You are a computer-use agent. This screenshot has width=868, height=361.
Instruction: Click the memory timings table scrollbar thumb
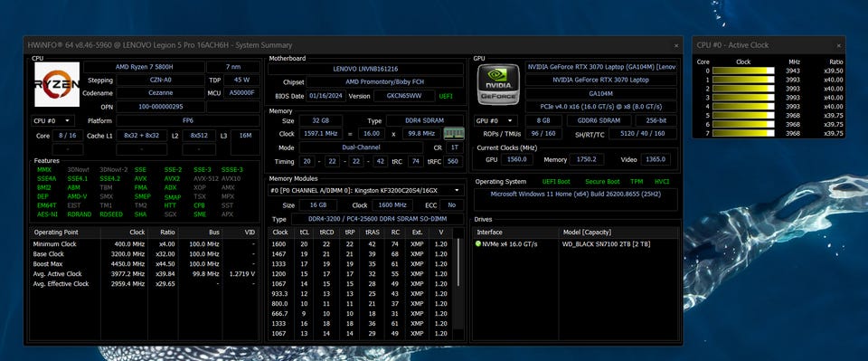(x=458, y=263)
